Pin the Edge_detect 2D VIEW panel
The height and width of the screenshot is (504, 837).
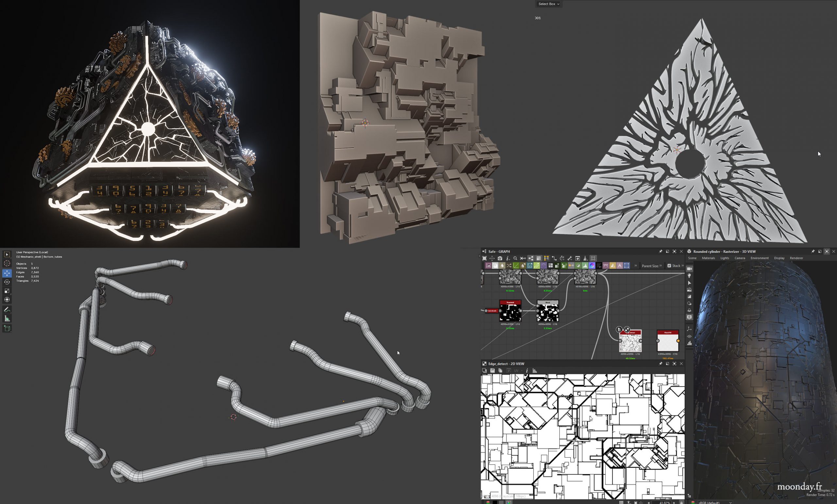pyautogui.click(x=660, y=364)
